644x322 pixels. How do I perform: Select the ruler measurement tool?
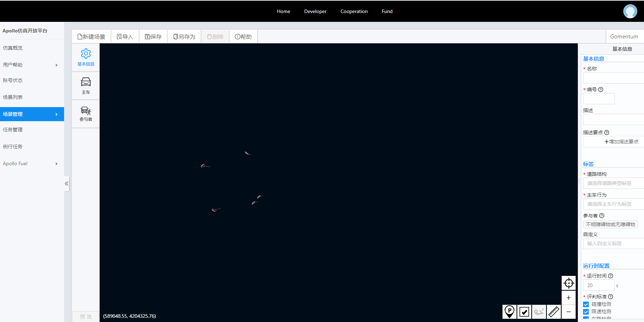[554, 311]
